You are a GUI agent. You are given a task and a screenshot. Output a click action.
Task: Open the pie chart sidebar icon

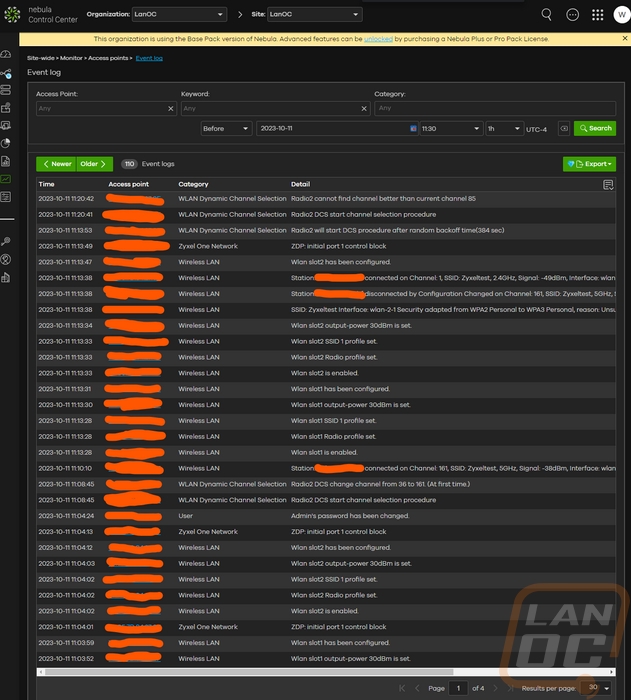pos(6,143)
